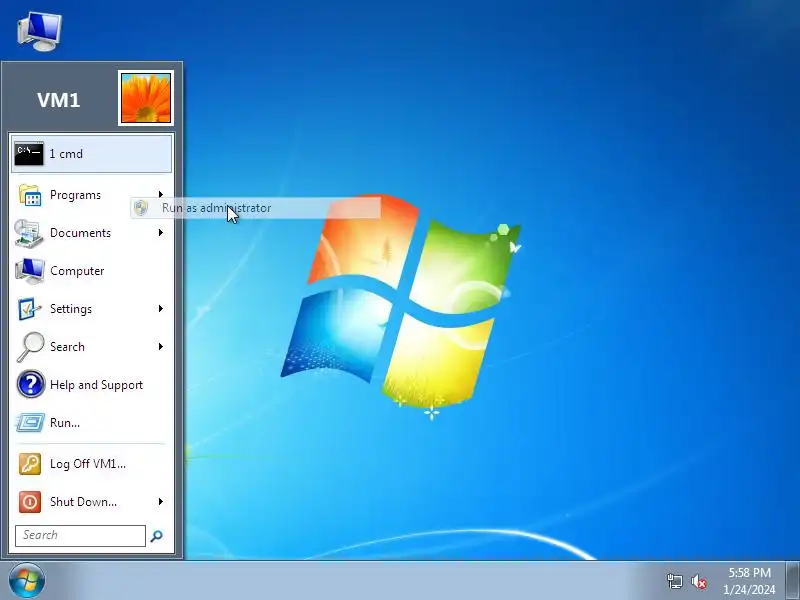
Task: Open Help and Support
Action: coord(92,385)
